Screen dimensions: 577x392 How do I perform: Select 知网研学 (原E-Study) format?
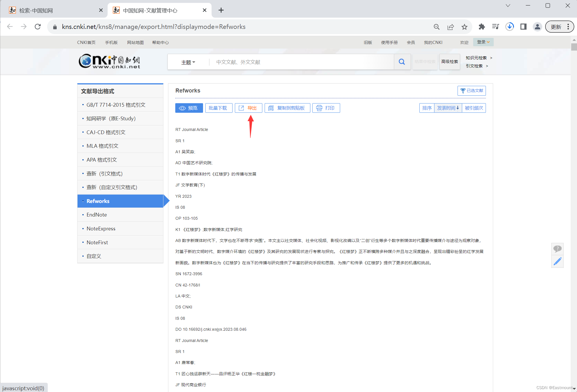pyautogui.click(x=120, y=119)
